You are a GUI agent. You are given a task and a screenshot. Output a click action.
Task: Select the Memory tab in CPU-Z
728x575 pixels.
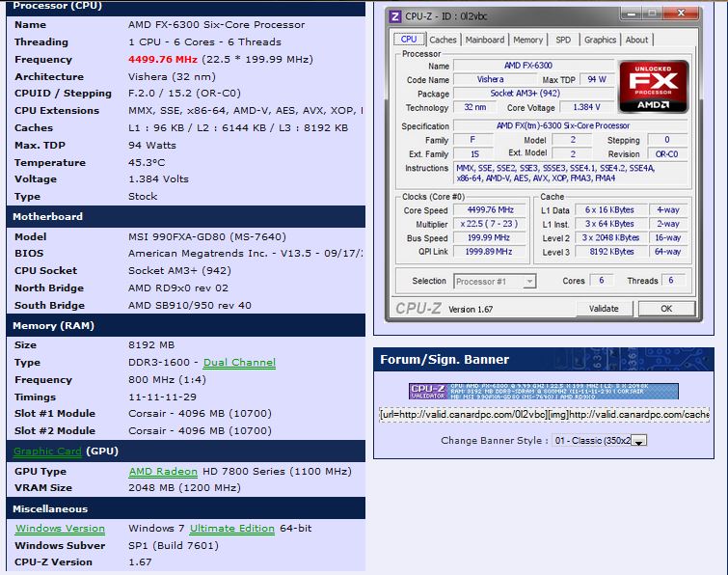(x=527, y=40)
